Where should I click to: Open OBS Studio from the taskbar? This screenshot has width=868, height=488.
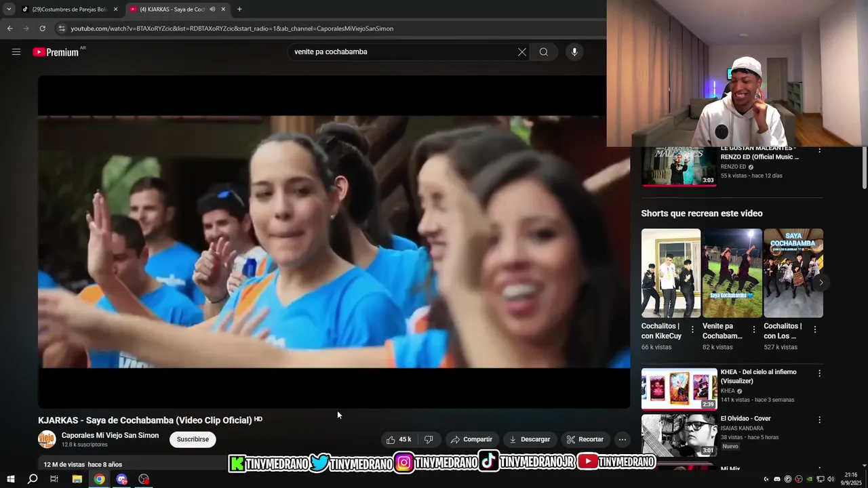pos(144,479)
